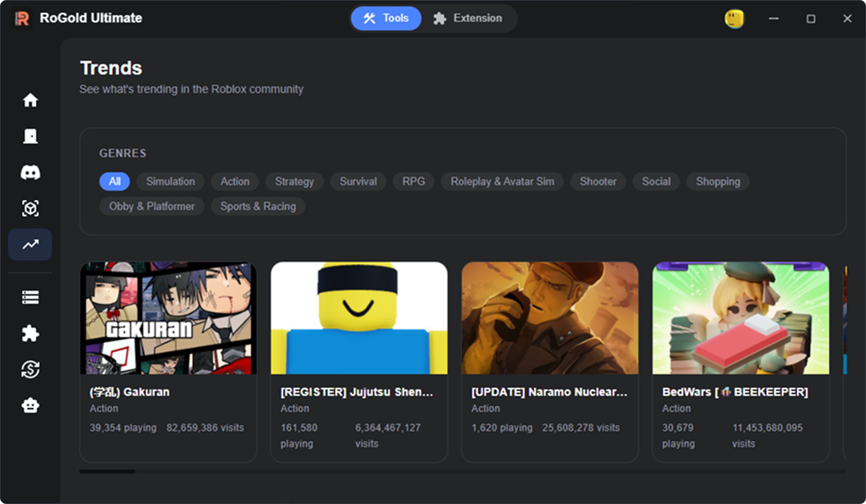The height and width of the screenshot is (504, 866).
Task: Open the currency refresh sidebar icon
Action: 30,369
